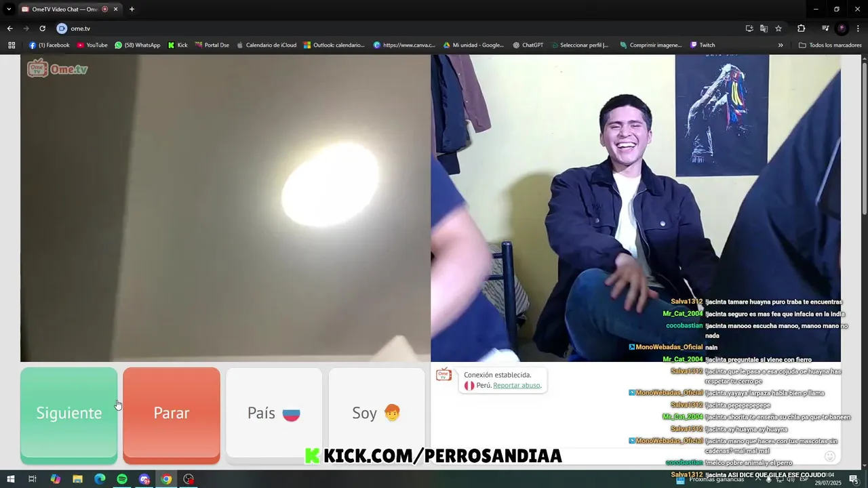Click the camera site info icon
868x488 pixels.
62,28
